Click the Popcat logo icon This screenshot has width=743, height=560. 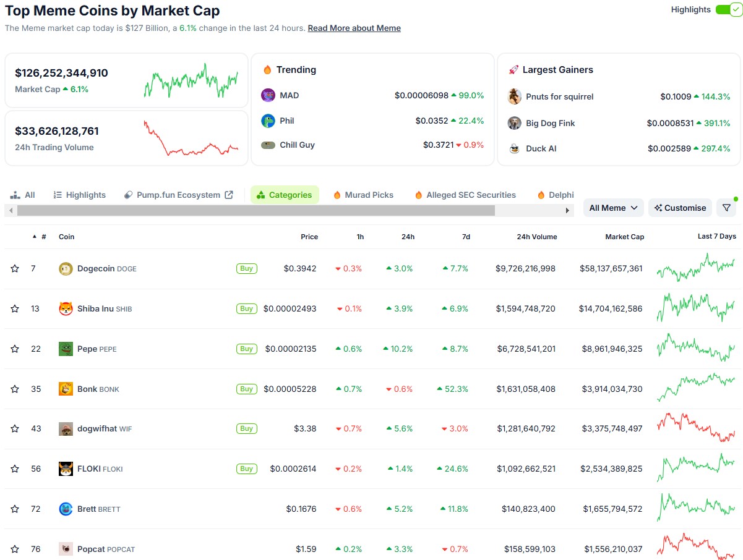[66, 549]
